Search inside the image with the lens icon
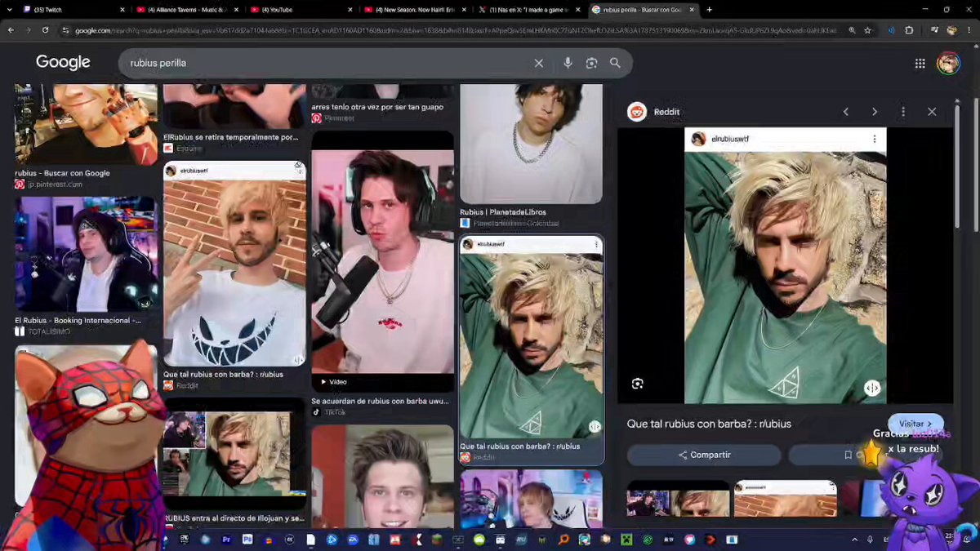This screenshot has height=551, width=980. 637,384
